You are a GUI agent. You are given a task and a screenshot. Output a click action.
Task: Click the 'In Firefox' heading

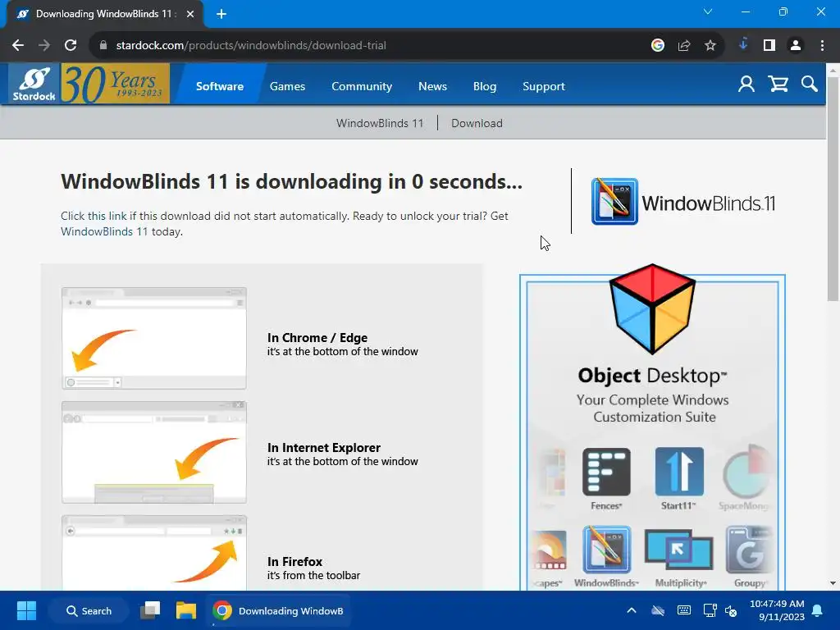[294, 562]
